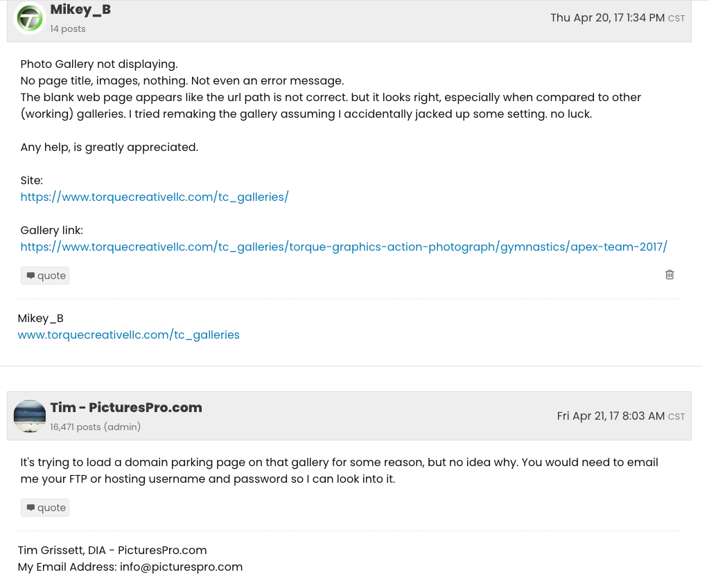Click speech bubble icon on Tim's quote button

click(x=30, y=508)
